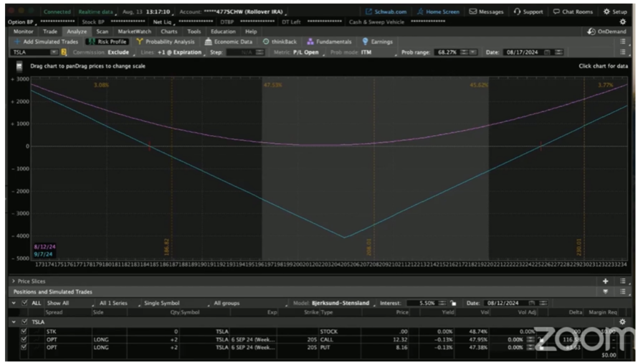638x364 pixels.
Task: Open the Support panel
Action: (x=528, y=12)
